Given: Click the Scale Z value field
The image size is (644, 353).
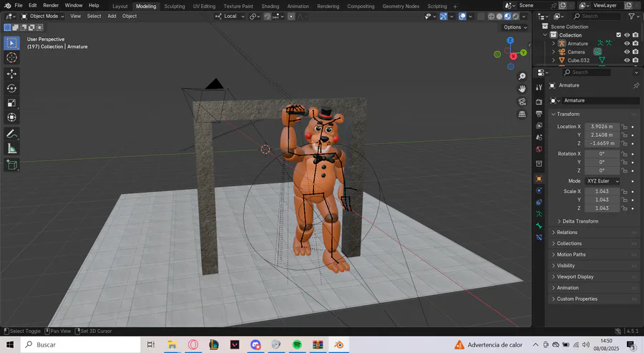Looking at the screenshot, I should [602, 208].
